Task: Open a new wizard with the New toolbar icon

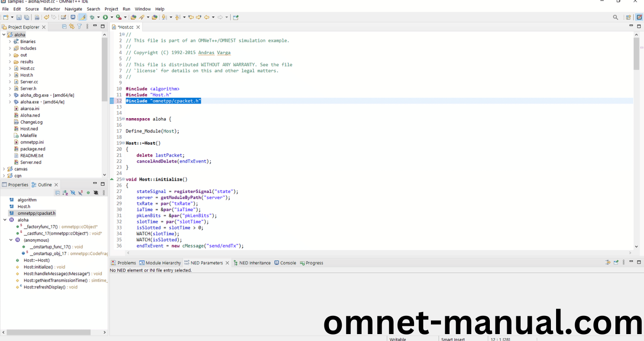Action: coord(6,17)
